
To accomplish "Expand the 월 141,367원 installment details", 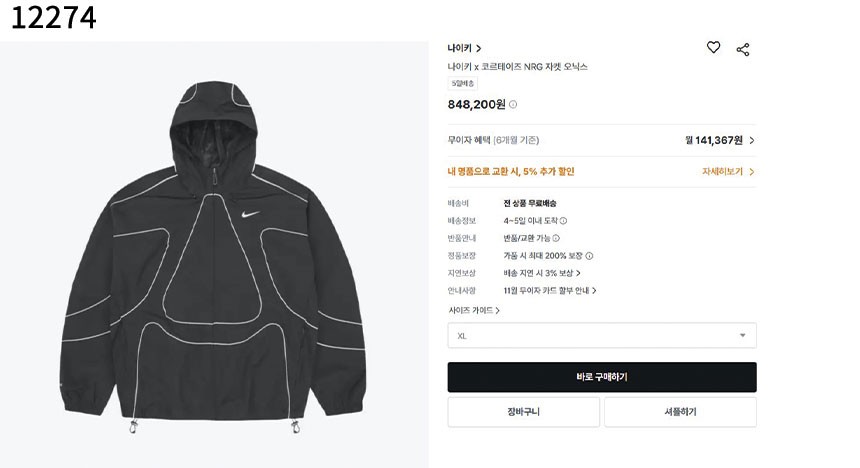I will (720, 141).
